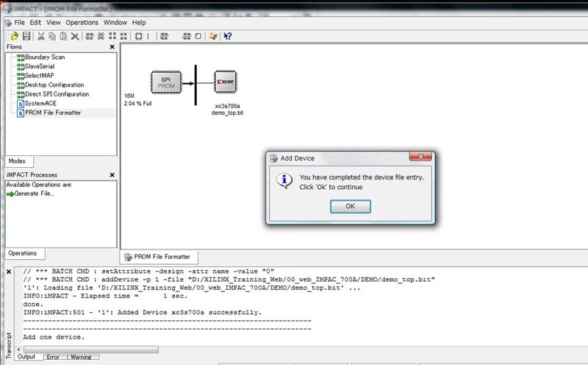This screenshot has height=365, width=588.
Task: Select Direct SPI Configuration flow
Action: click(x=57, y=94)
